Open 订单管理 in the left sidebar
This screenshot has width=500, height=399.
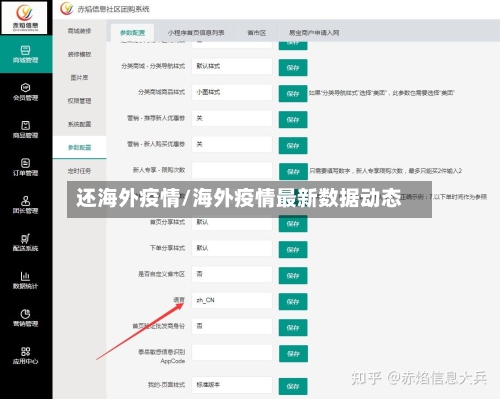pos(26,167)
